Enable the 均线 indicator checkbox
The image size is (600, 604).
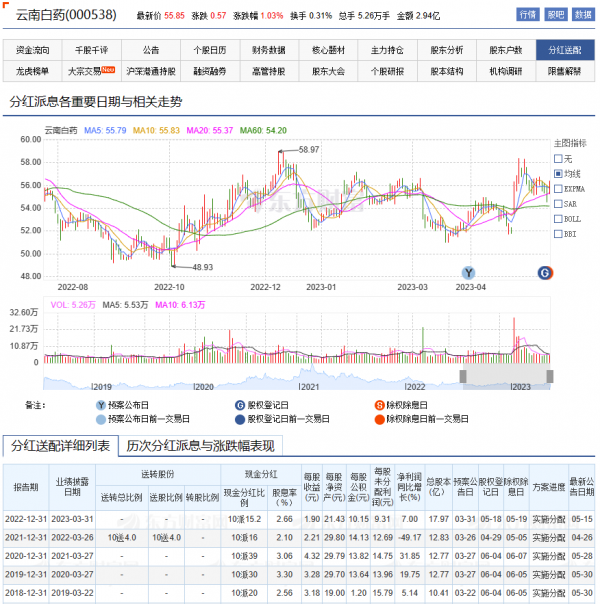pos(558,173)
